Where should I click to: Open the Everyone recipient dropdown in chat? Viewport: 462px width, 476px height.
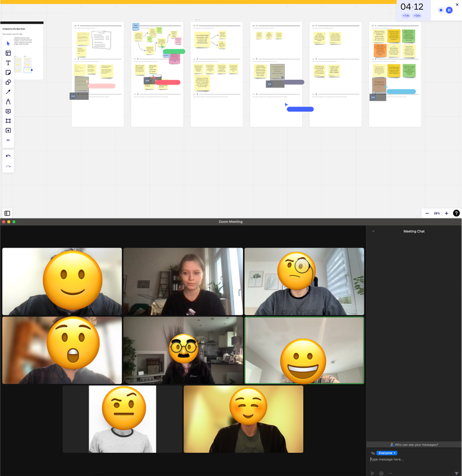387,453
